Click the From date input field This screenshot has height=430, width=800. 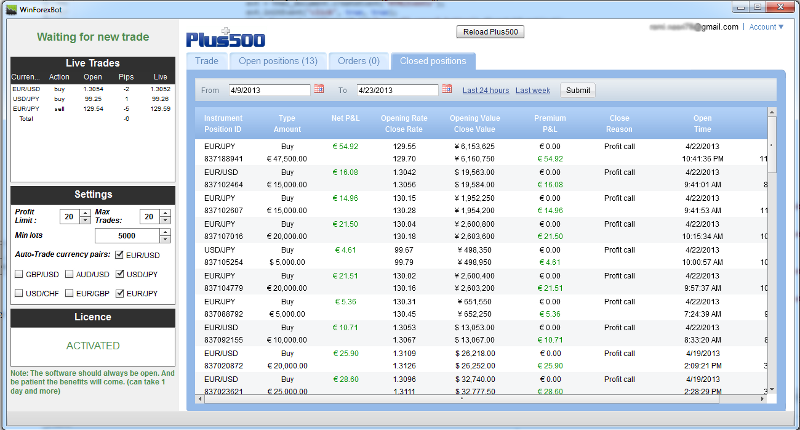point(269,90)
